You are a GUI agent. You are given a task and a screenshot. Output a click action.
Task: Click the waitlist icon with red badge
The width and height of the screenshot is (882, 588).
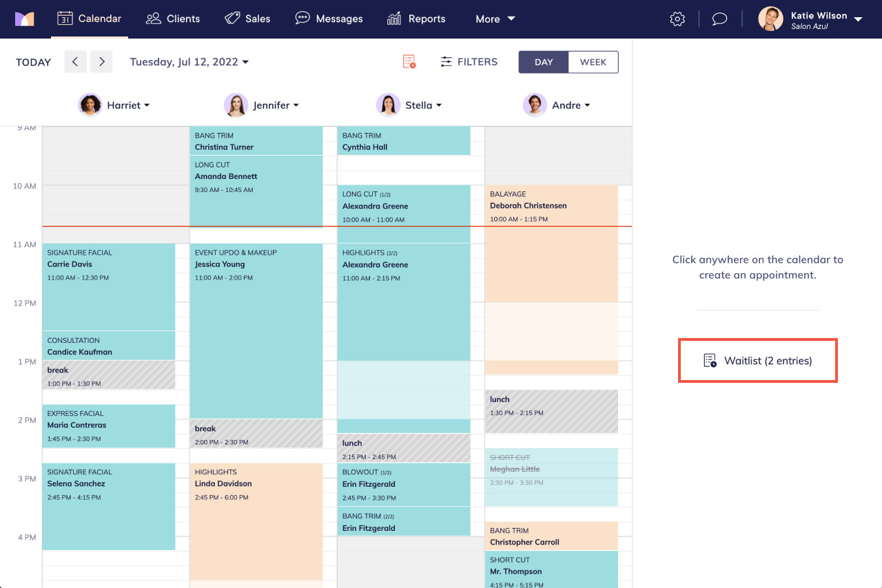(408, 61)
